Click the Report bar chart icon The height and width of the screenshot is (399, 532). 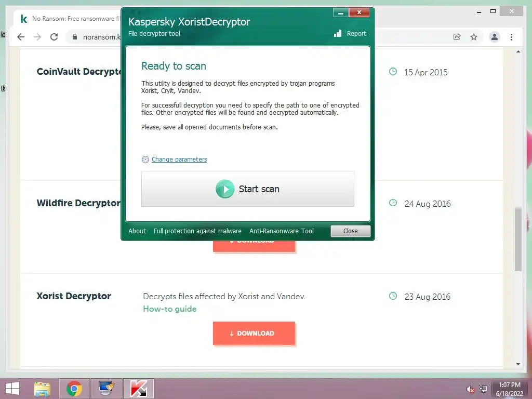click(338, 33)
